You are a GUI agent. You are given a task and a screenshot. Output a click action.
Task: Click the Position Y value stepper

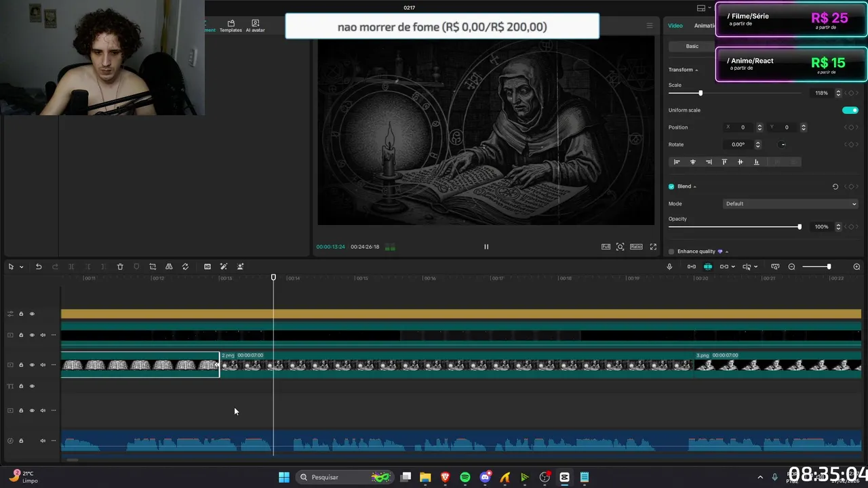click(804, 127)
